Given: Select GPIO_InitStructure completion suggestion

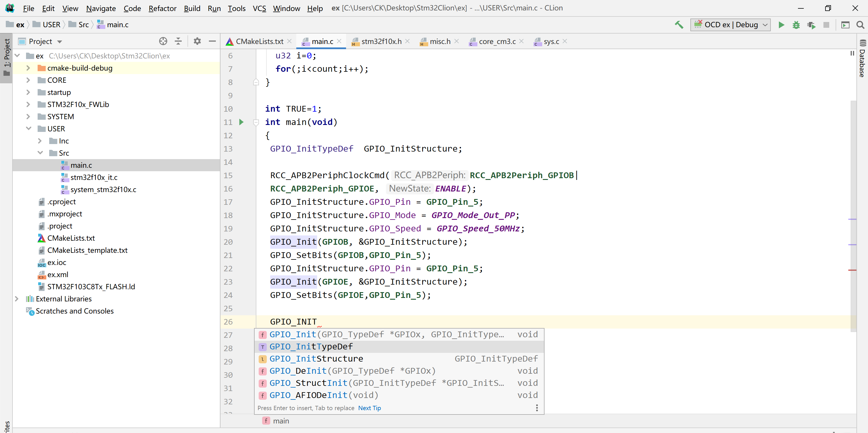Looking at the screenshot, I should [x=399, y=359].
